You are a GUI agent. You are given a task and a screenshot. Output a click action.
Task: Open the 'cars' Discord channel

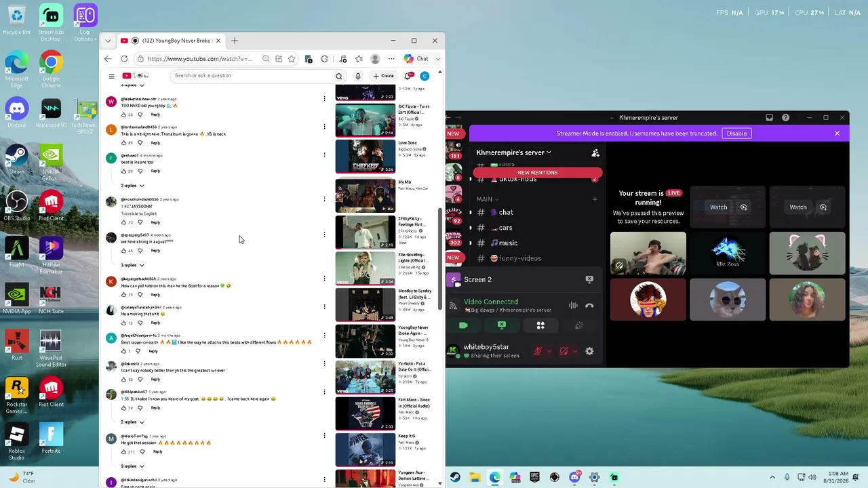[x=505, y=228]
